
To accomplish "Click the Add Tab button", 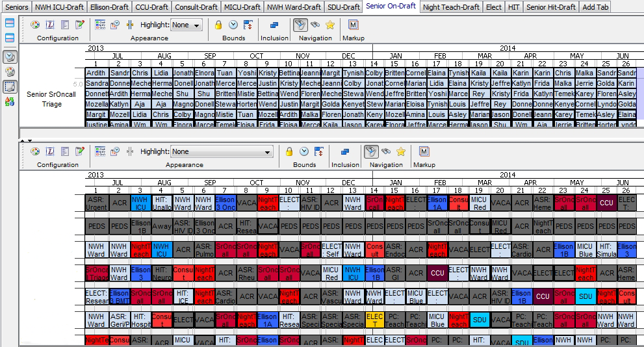I will pyautogui.click(x=596, y=7).
